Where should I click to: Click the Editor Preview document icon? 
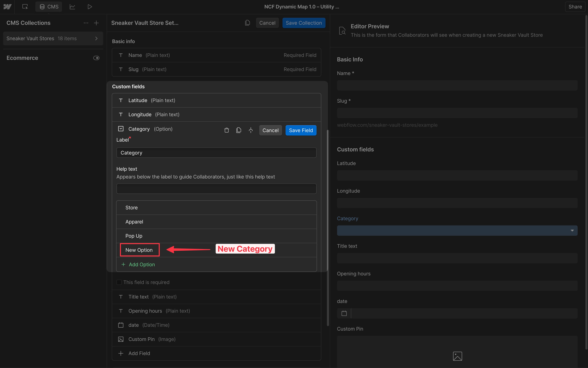tap(342, 31)
